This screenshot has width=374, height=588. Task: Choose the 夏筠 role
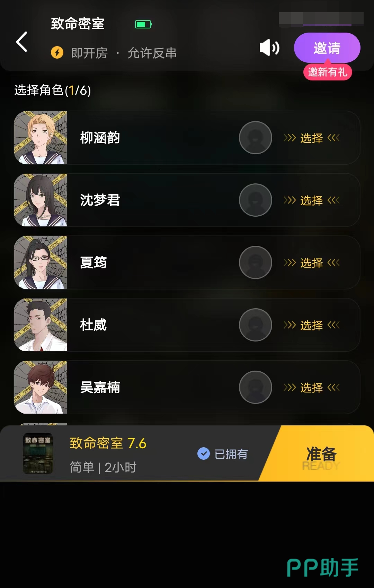[x=312, y=263]
